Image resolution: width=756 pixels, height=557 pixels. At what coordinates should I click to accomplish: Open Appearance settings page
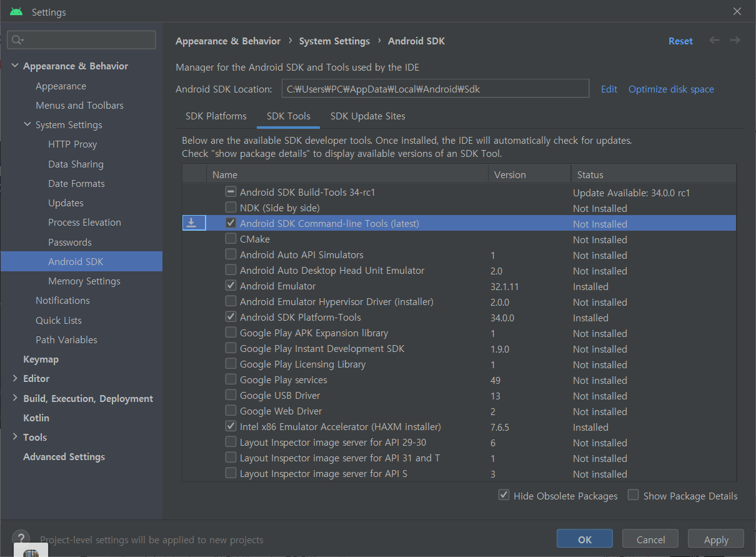point(61,86)
